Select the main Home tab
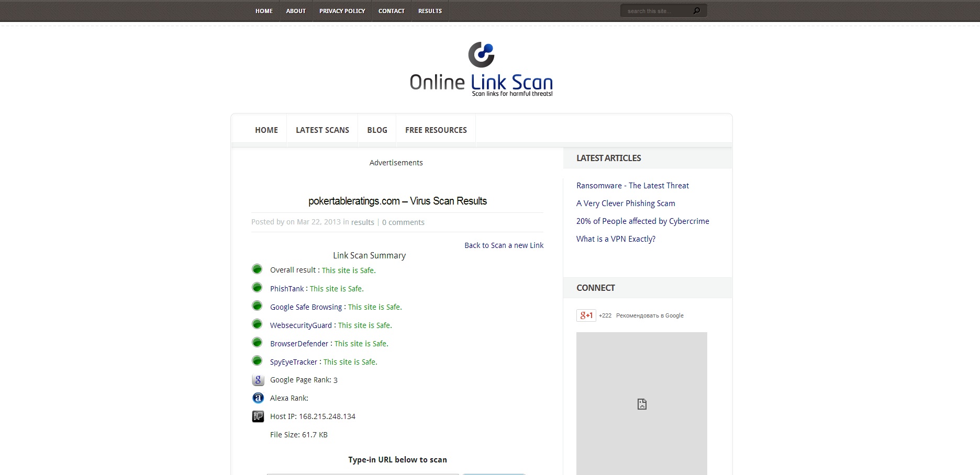The width and height of the screenshot is (980, 475). [x=266, y=130]
